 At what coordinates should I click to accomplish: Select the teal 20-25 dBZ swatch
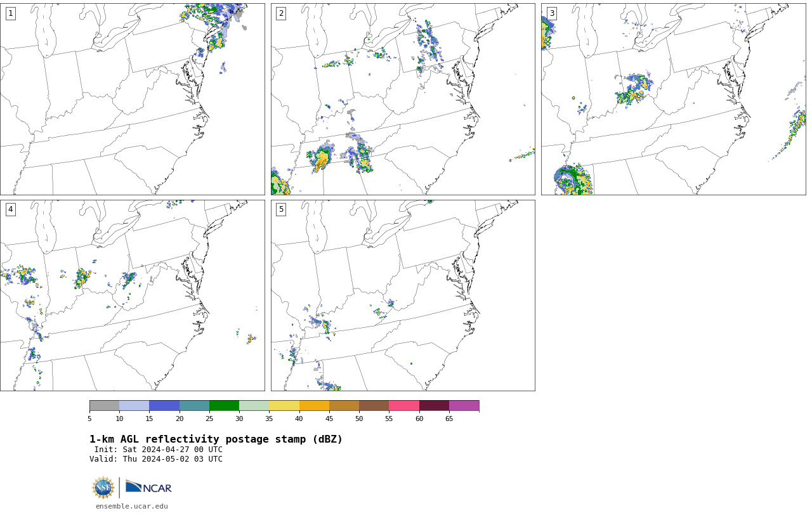click(194, 406)
